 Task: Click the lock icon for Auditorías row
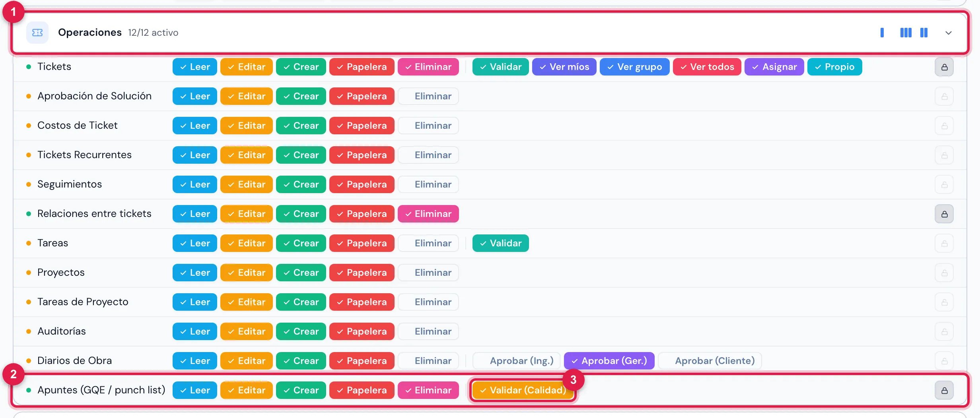click(x=944, y=332)
